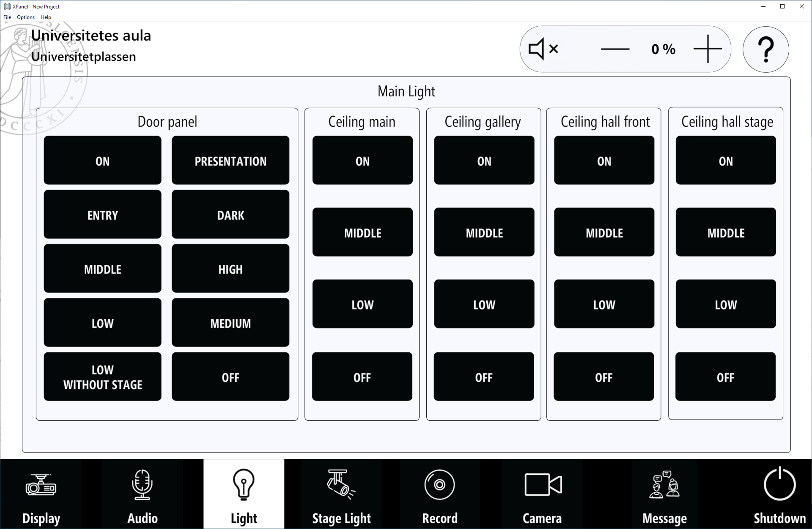
Task: Set Ceiling hall stage to MIDDLE
Action: [726, 232]
